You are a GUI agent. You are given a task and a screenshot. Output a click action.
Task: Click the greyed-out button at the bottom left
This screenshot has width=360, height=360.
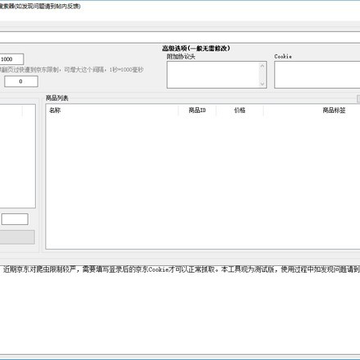click(x=17, y=237)
